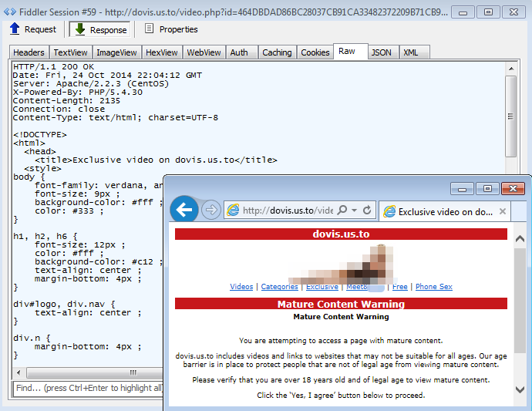Switch to the Headers tab
The image size is (532, 411).
coord(29,52)
